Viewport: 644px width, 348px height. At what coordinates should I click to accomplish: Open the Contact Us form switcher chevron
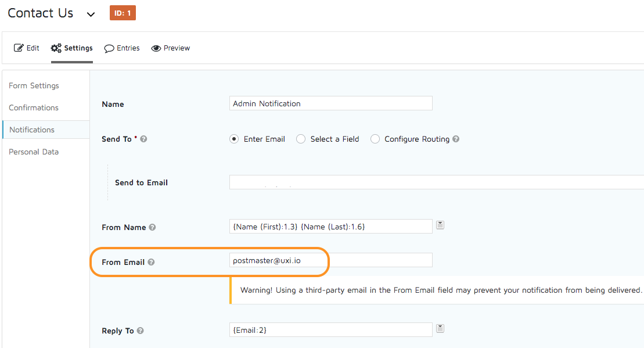tap(91, 15)
